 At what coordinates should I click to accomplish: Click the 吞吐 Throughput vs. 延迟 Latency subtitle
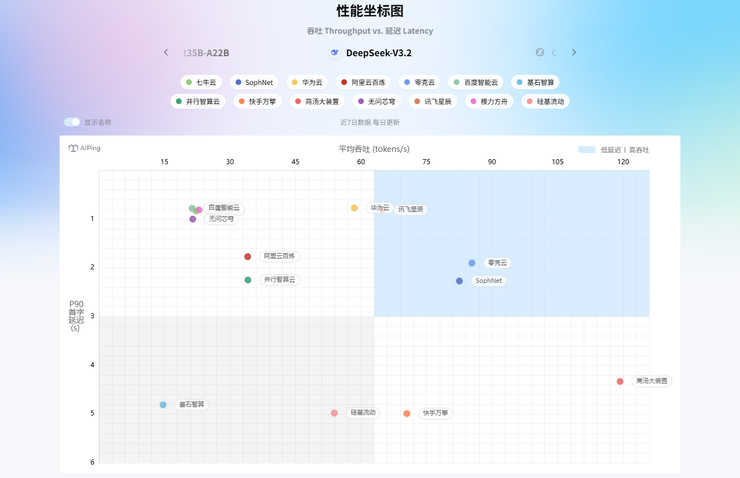point(370,31)
